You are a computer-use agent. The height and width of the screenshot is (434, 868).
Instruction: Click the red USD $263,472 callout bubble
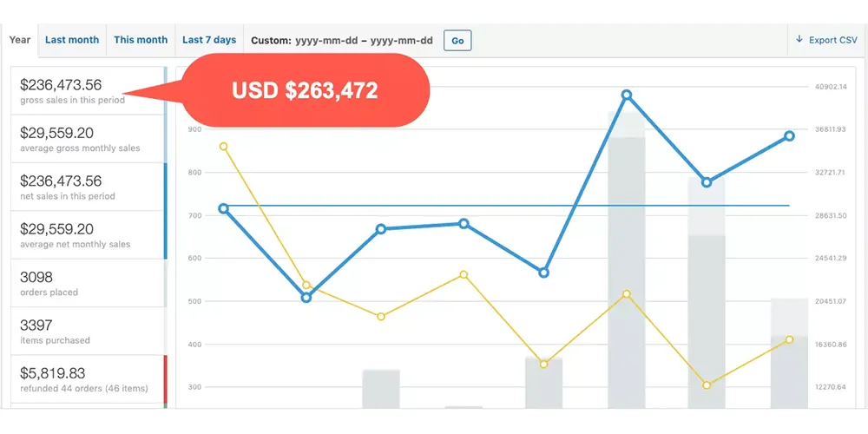tap(304, 90)
